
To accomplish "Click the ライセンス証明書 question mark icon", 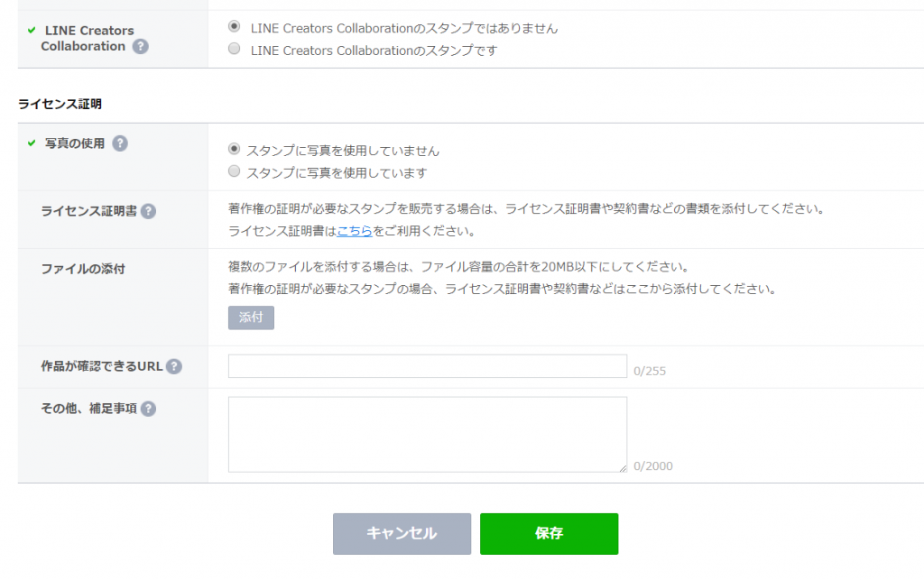I will 148,211.
